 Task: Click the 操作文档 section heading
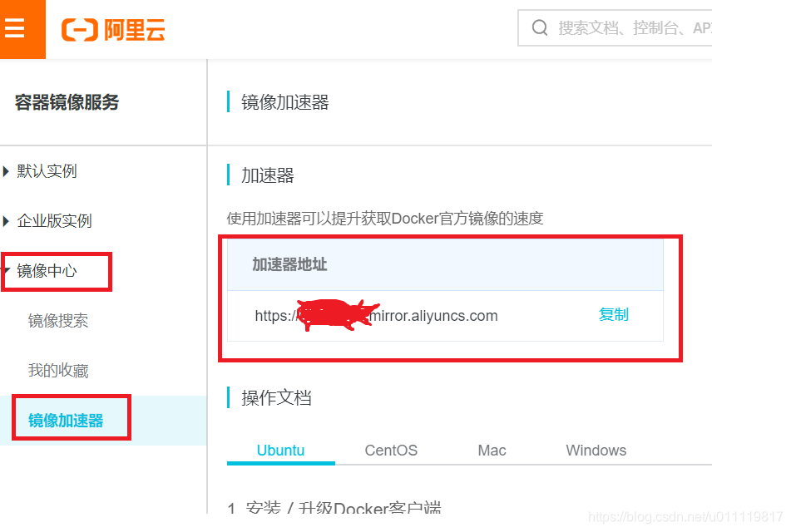(276, 398)
